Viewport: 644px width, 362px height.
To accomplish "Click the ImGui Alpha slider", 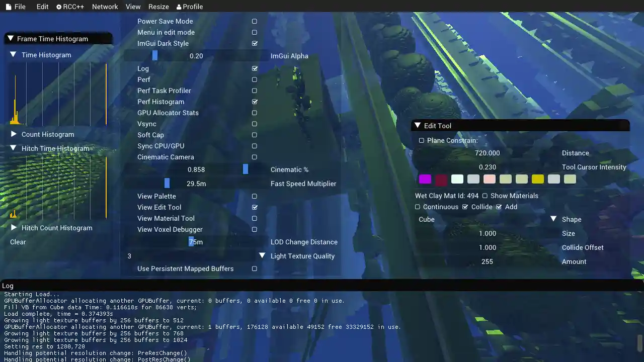I will coord(196,56).
